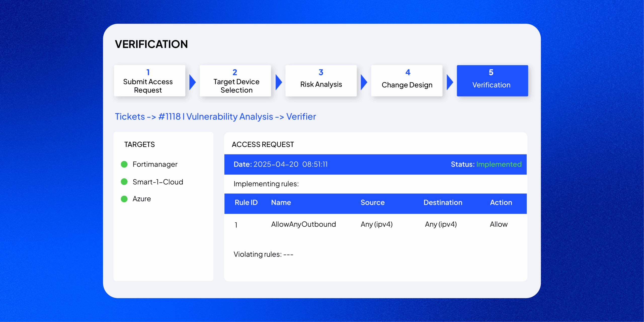Switch to step 3 Risk Analysis
Viewport: 644px width, 322px height.
(321, 81)
